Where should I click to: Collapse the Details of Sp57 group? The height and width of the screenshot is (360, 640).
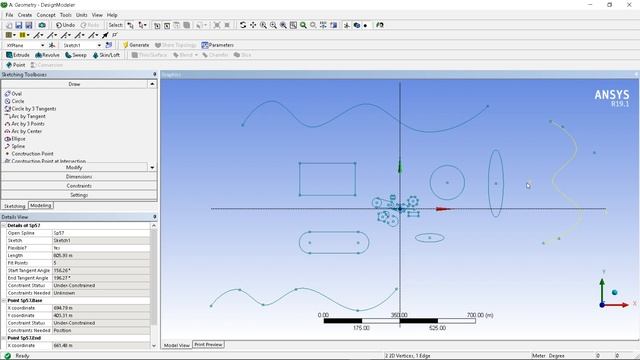click(4, 226)
